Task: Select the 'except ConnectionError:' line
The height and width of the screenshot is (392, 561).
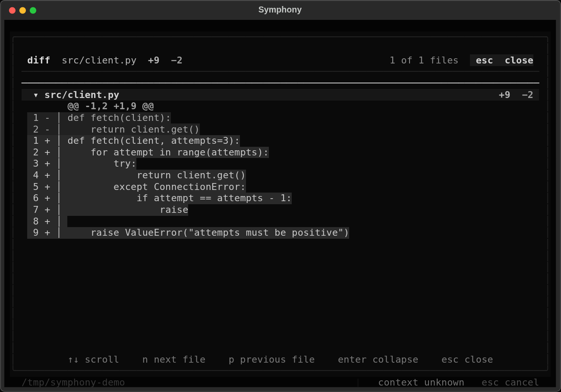Action: click(x=136, y=187)
